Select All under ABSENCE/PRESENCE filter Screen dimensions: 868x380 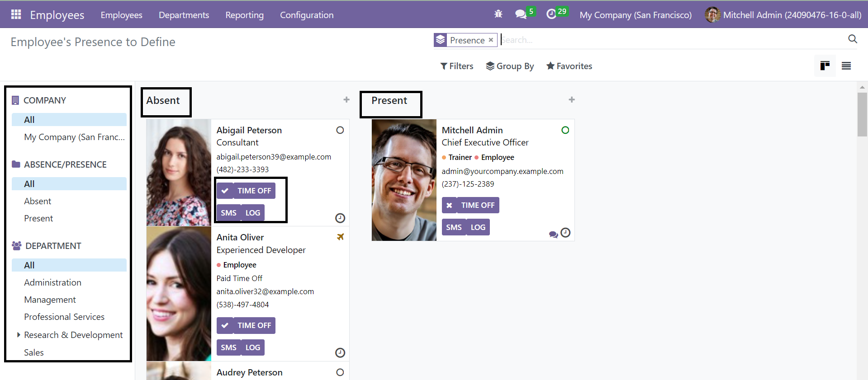tap(69, 184)
